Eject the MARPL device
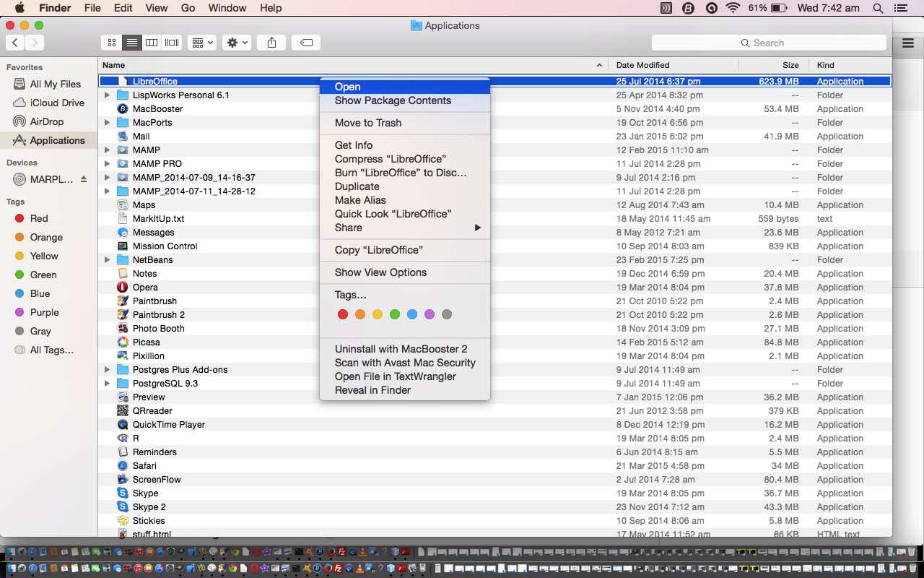This screenshot has width=924, height=578. click(x=84, y=179)
